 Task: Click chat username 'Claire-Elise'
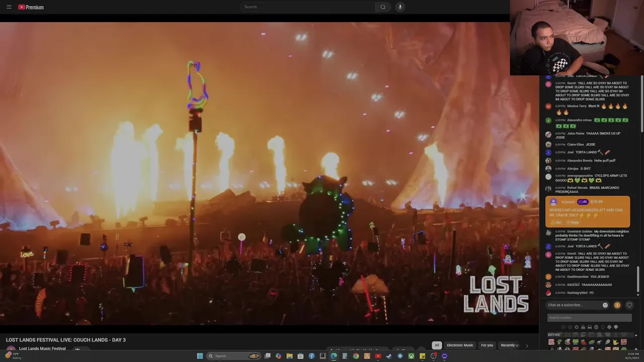(575, 145)
